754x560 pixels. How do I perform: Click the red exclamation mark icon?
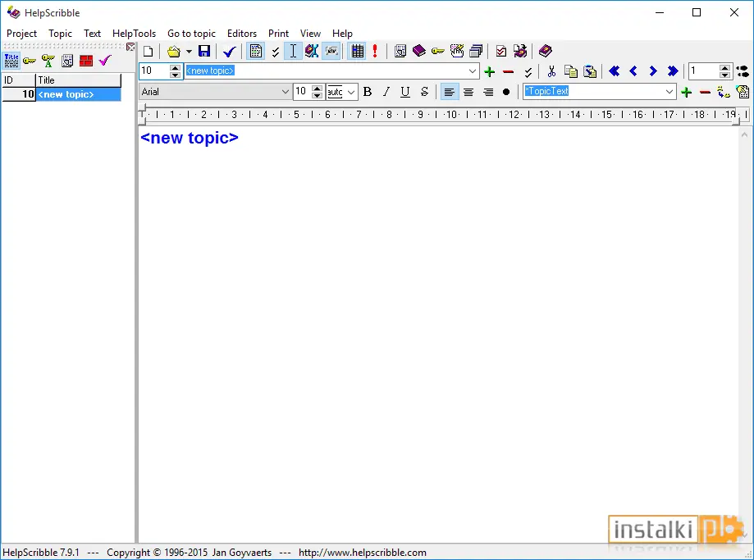(375, 51)
